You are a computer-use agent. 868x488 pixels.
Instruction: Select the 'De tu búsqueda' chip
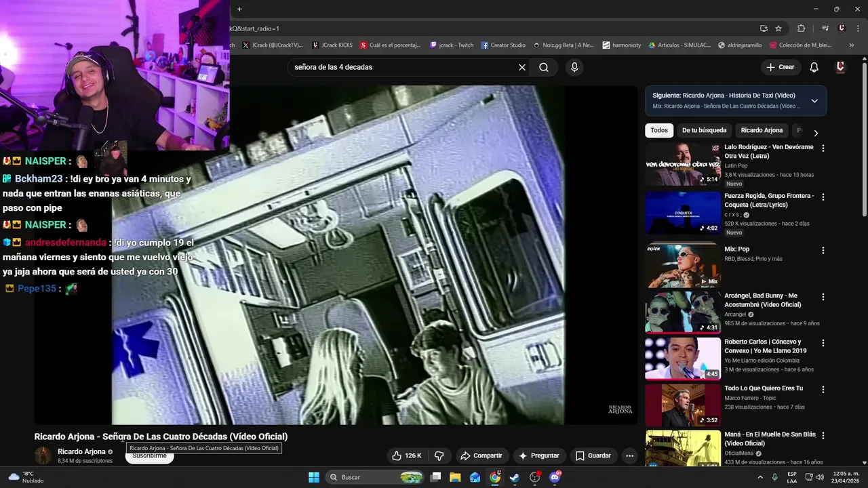[x=704, y=130]
